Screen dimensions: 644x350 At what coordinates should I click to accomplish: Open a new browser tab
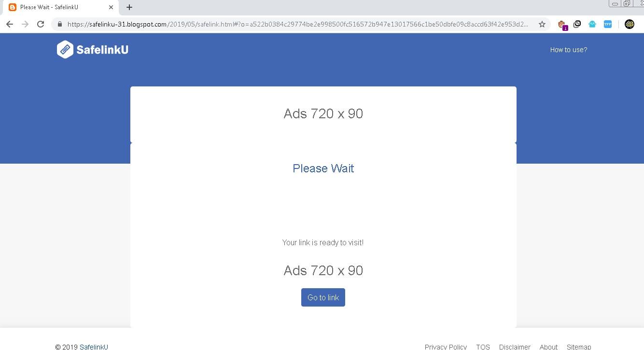click(x=129, y=7)
